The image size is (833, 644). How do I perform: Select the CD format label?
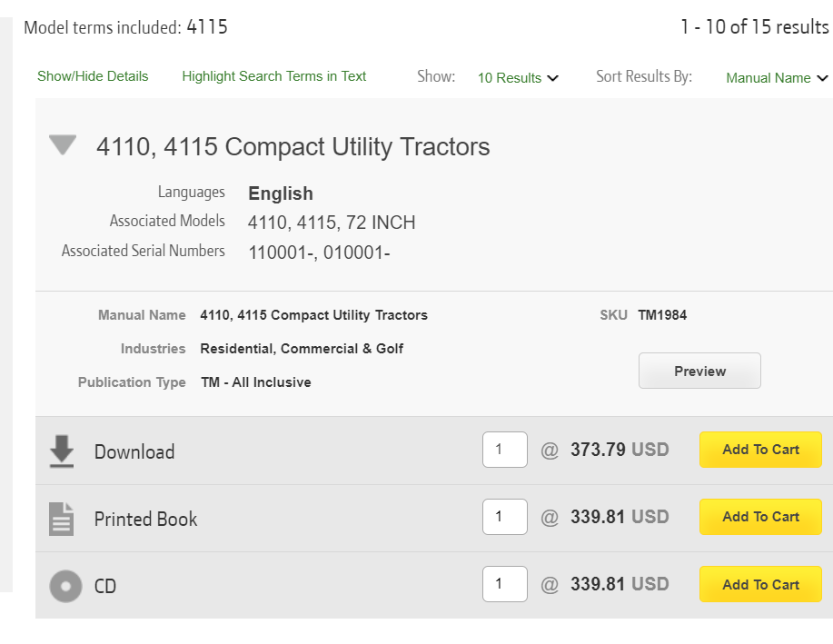[105, 587]
